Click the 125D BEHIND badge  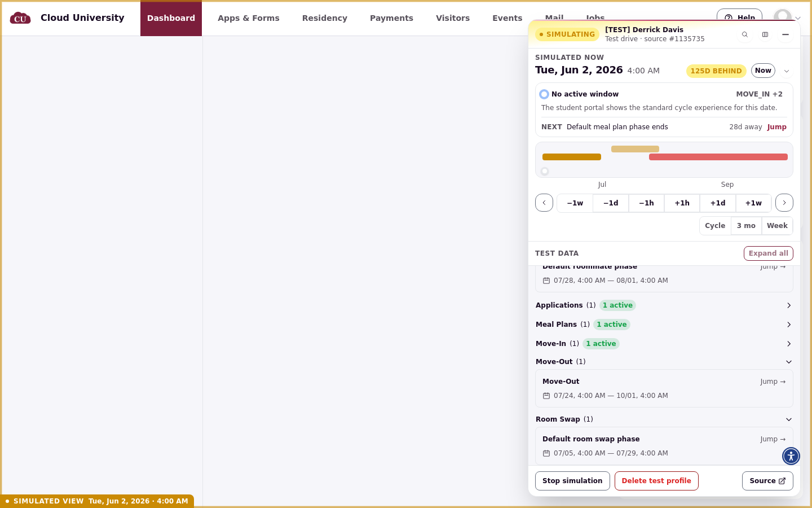(x=716, y=71)
